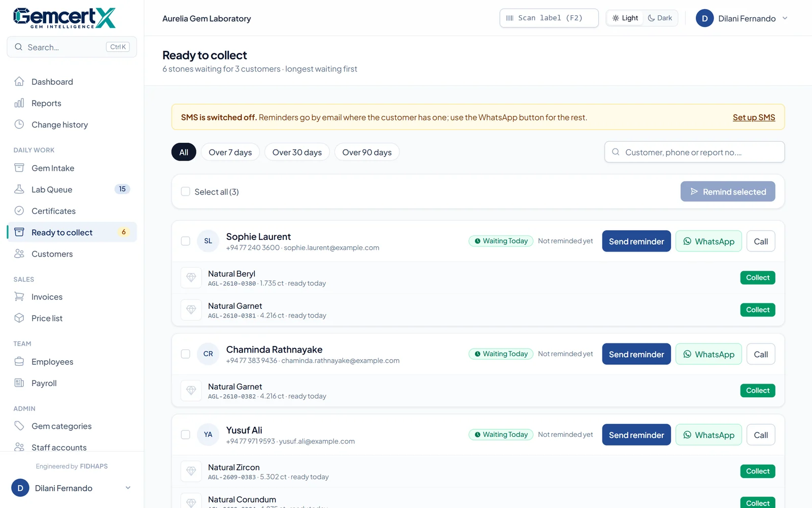Click the sidebar Search box
812x508 pixels.
pyautogui.click(x=72, y=47)
